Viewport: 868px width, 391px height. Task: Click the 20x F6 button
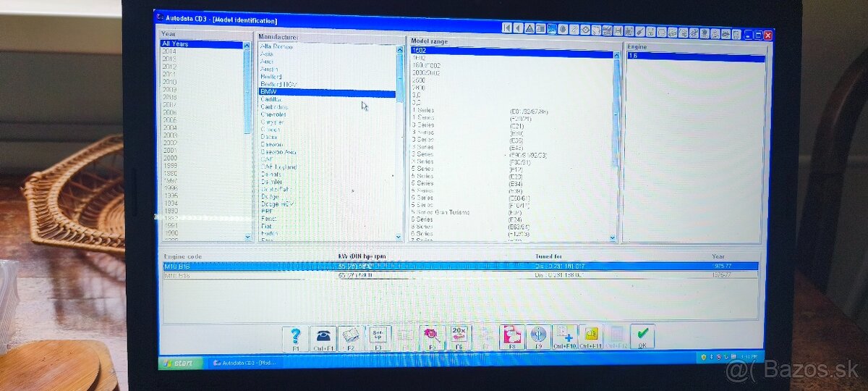coord(459,338)
